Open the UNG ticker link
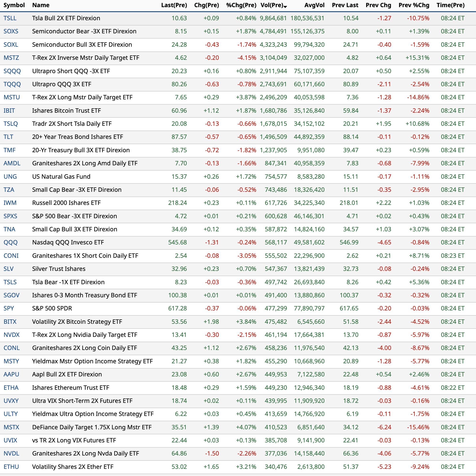Viewport: 476px width, 476px height. (10, 177)
